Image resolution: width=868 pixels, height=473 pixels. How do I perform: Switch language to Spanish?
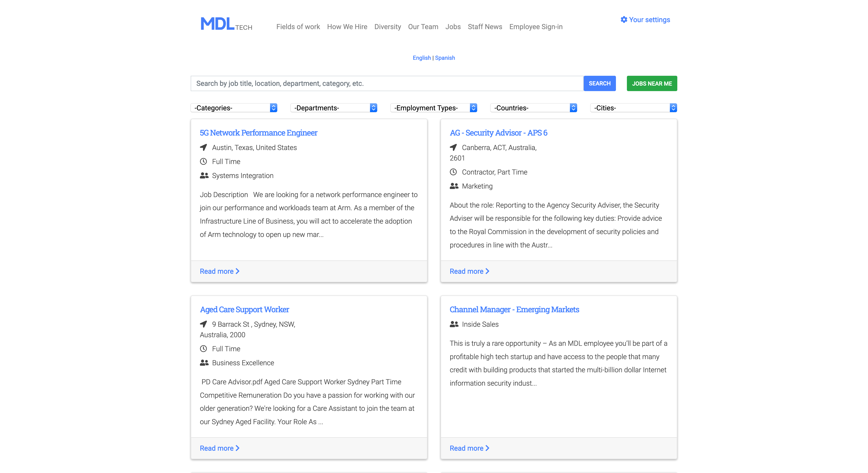coord(445,58)
